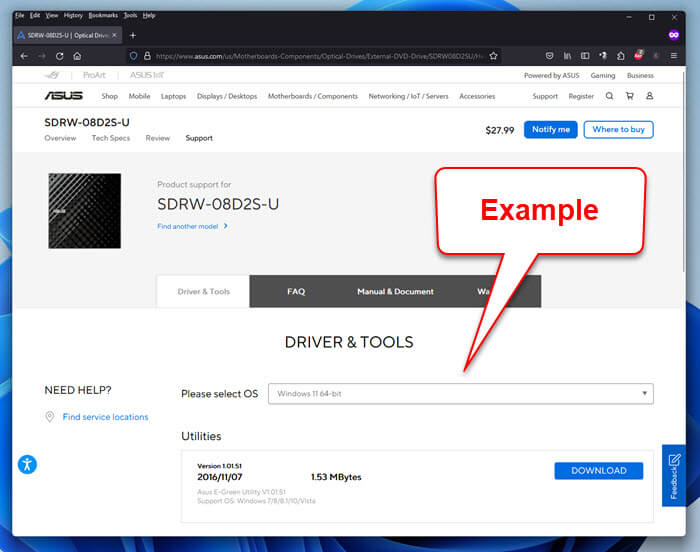Select product Support tab
This screenshot has width=700, height=552.
point(199,138)
